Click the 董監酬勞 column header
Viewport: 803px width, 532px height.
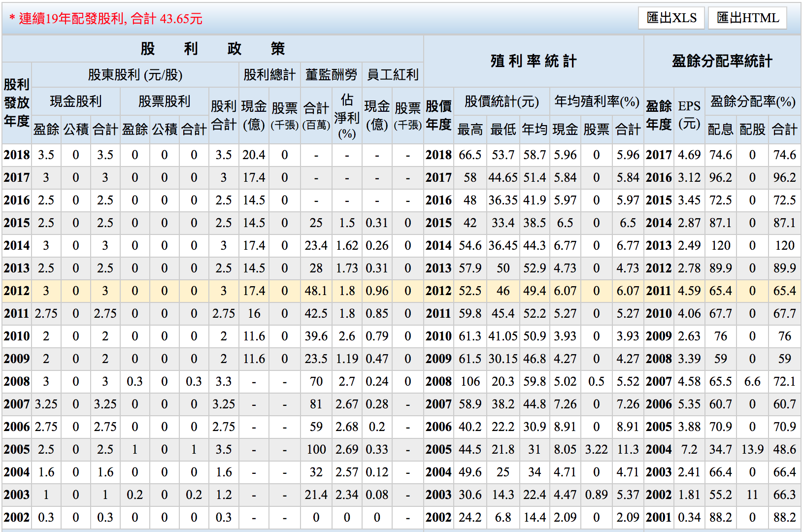pos(331,75)
